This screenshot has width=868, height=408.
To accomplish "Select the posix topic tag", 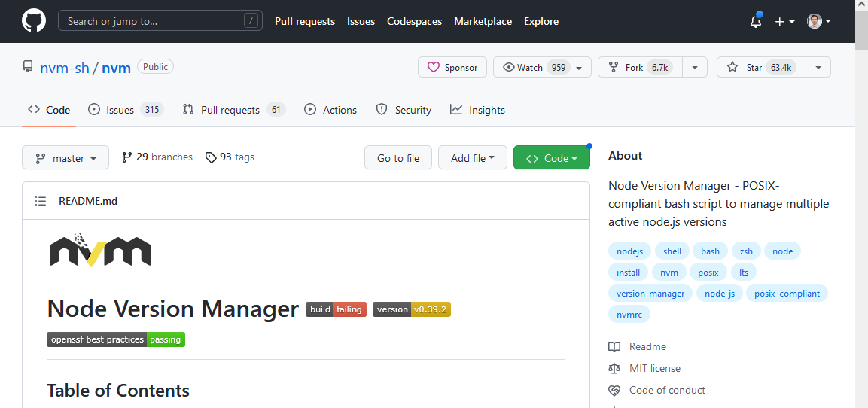I will 708,272.
